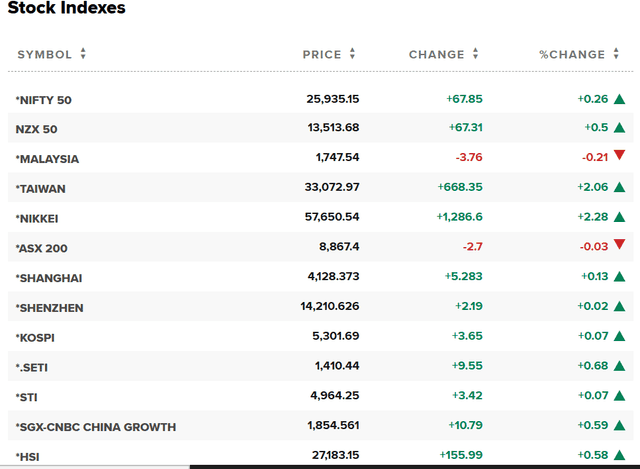Screen dimensions: 640x469
Task: Open the *KOSPI index link
Action: click(35, 338)
